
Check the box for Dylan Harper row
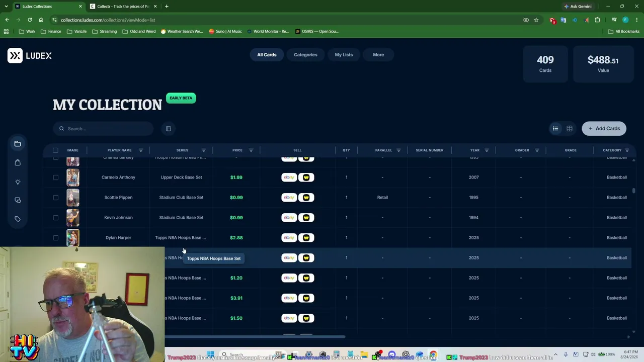[x=55, y=238]
